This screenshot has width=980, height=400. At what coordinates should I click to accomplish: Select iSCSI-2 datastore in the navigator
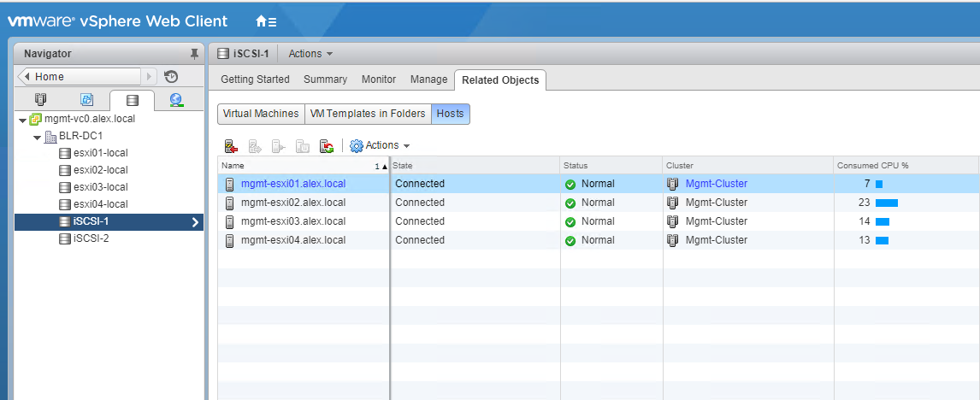91,238
